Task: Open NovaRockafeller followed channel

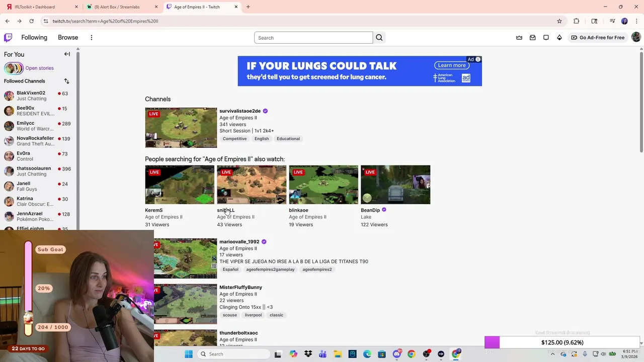Action: [38, 141]
